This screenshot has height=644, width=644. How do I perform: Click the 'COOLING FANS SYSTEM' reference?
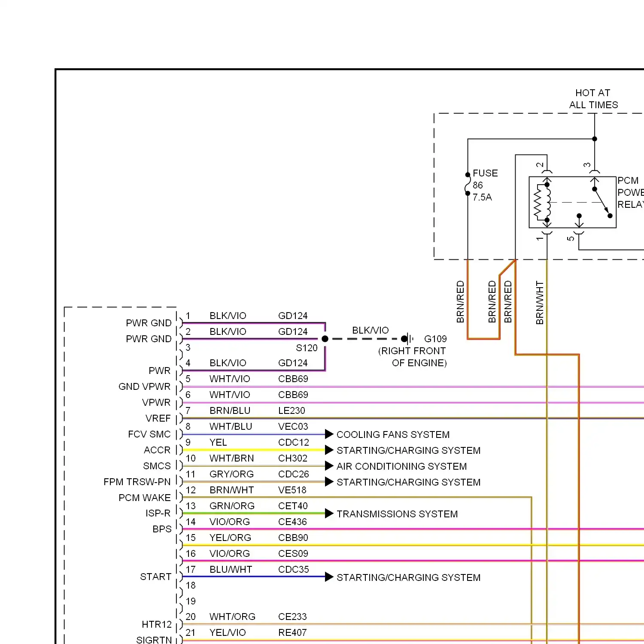[x=393, y=434]
